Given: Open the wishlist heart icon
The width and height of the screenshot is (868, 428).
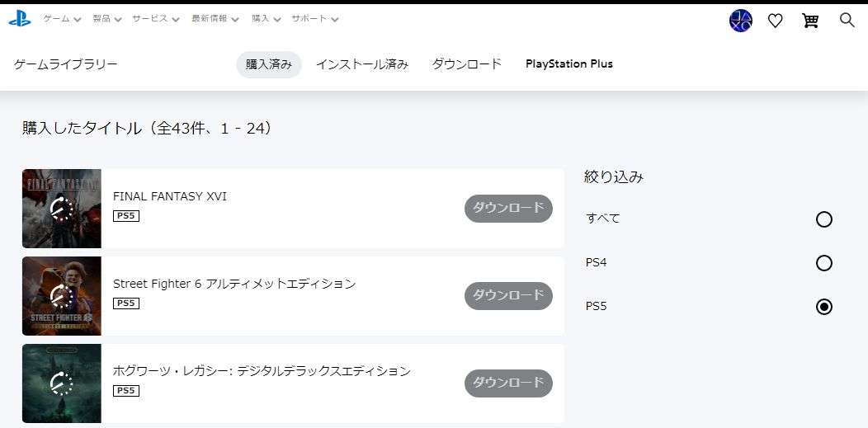Looking at the screenshot, I should 775,21.
